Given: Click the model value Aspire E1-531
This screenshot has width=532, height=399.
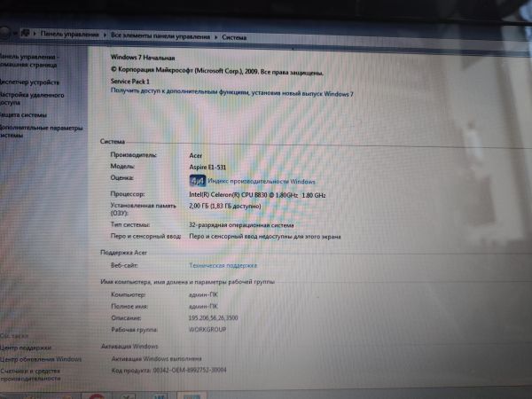Looking at the screenshot, I should [207, 167].
